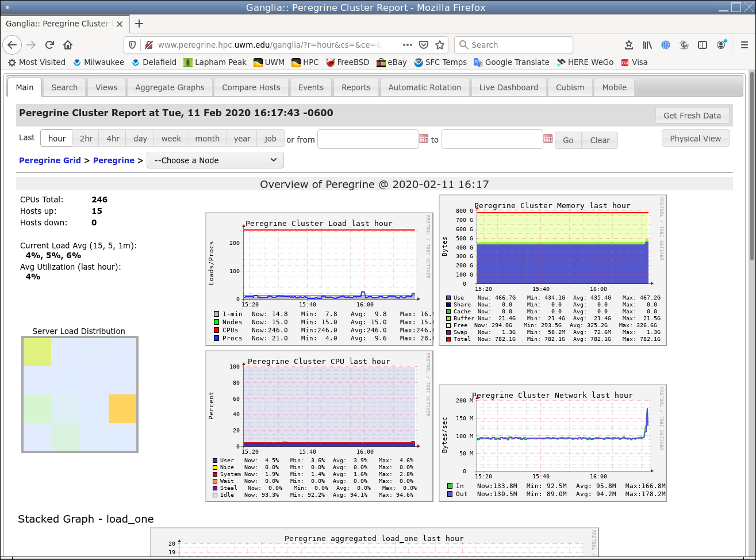Open a new browser tab with plus
This screenshot has width=756, height=560.
[x=139, y=24]
